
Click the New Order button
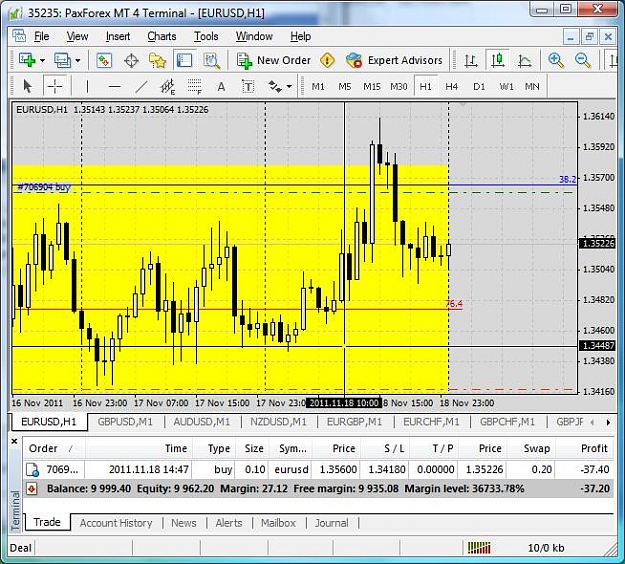tap(273, 61)
